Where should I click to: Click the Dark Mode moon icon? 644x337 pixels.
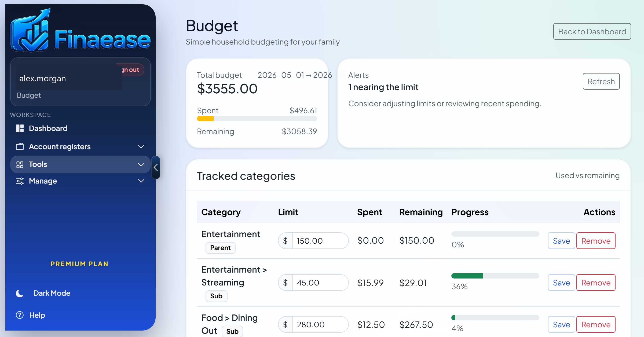(20, 293)
